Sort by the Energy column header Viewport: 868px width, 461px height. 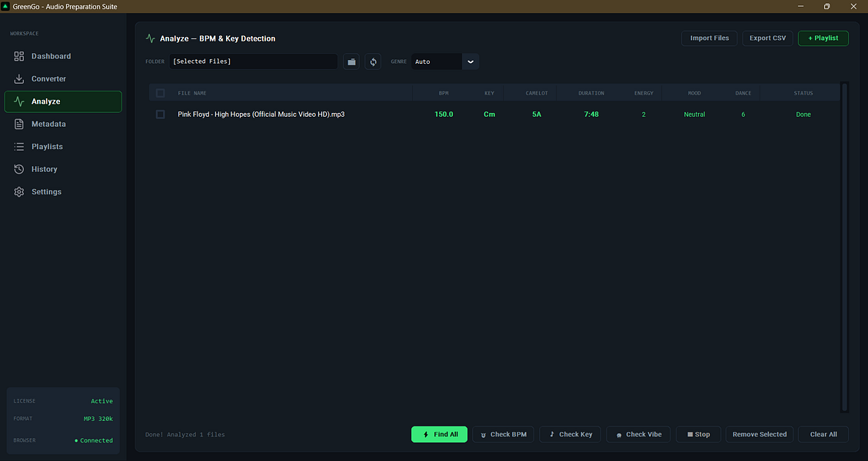tap(644, 93)
